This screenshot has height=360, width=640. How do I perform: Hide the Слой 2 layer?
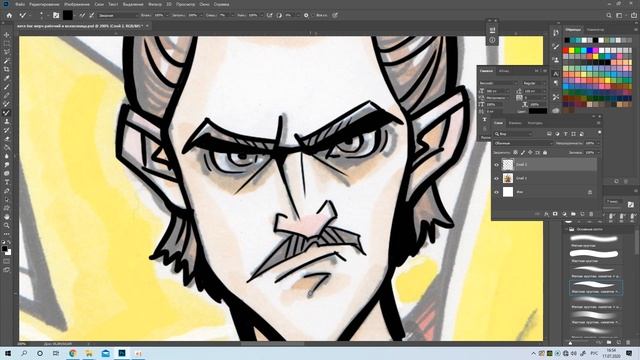coord(496,165)
